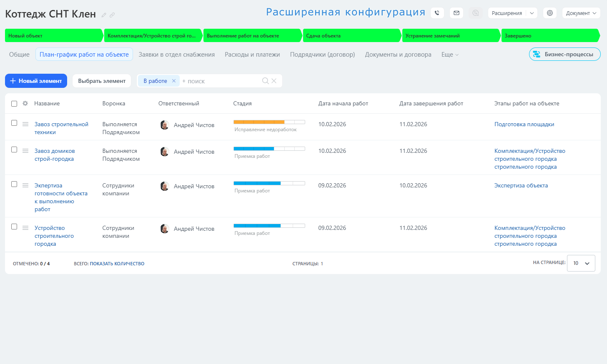This screenshot has width=607, height=364.
Task: Check the box for Завоз домиков строй-городка
Action: coord(14,150)
